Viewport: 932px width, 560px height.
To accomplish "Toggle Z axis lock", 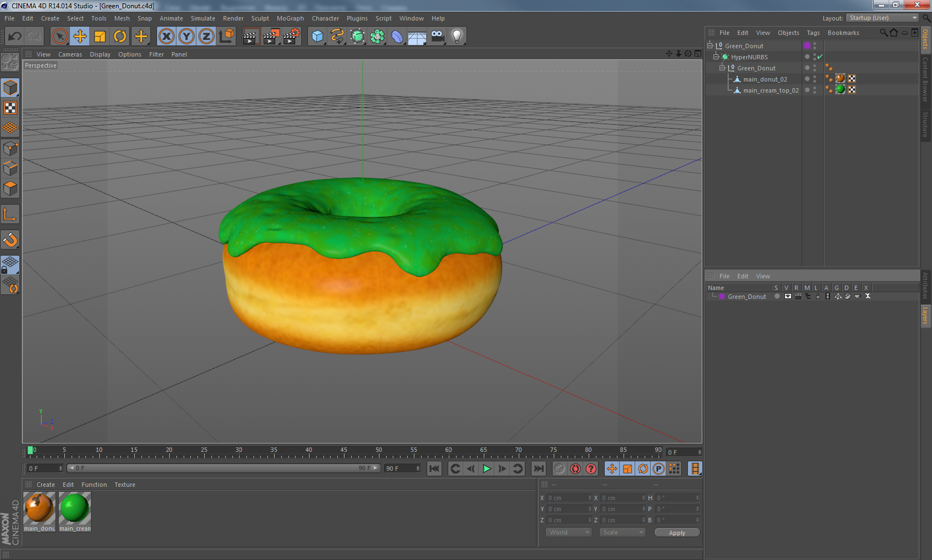I will click(x=206, y=37).
